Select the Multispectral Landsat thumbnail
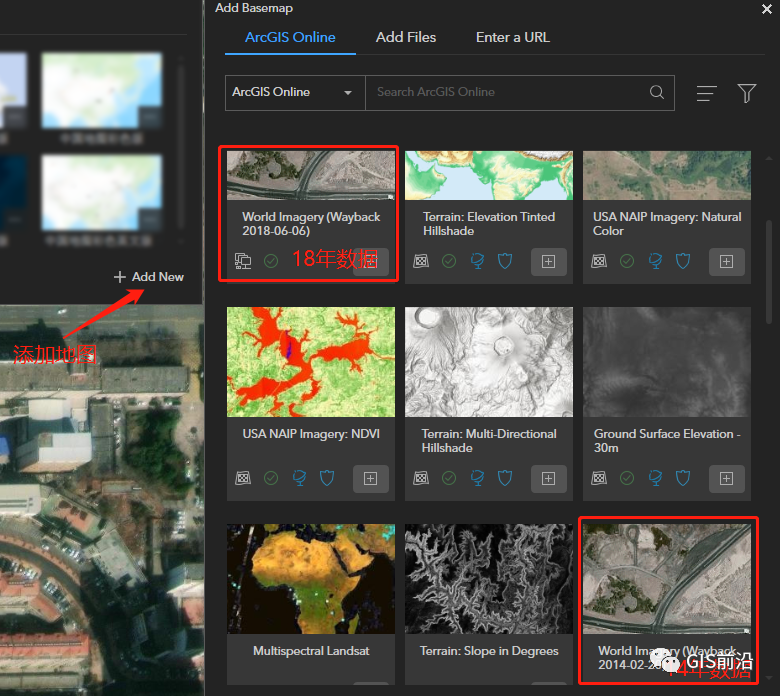The width and height of the screenshot is (780, 696). point(311,579)
